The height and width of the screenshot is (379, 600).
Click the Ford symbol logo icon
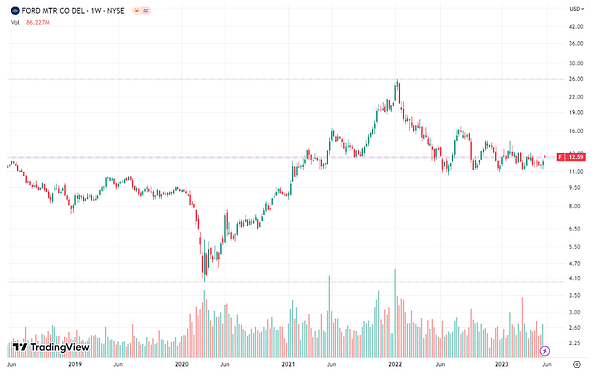pos(15,11)
